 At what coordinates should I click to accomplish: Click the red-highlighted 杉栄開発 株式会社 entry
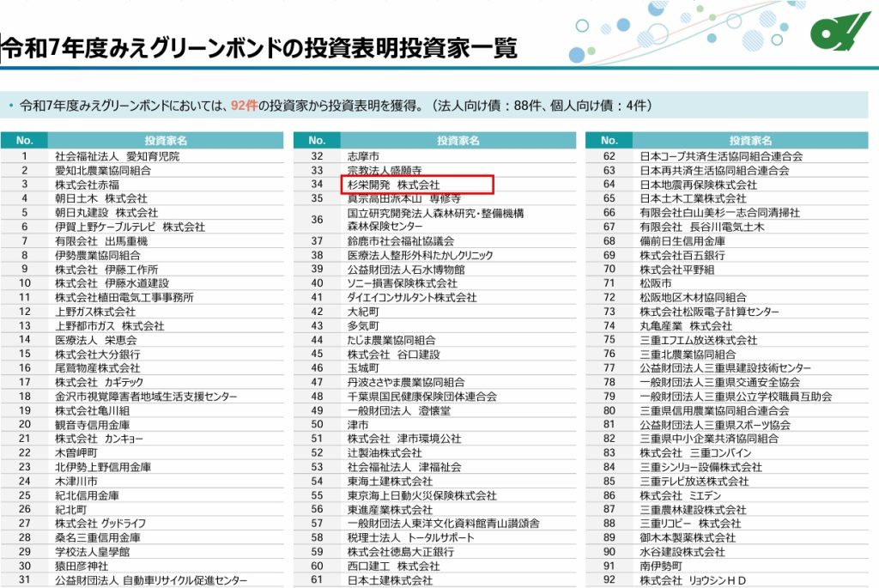(393, 185)
